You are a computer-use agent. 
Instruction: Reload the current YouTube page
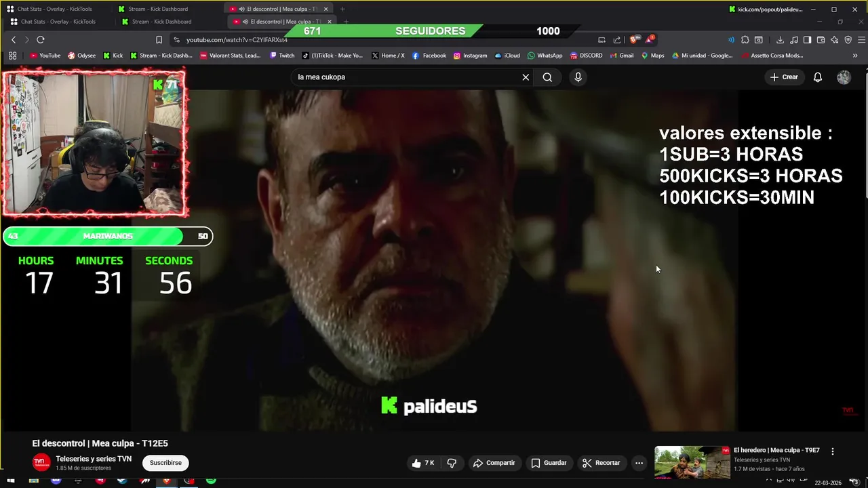tap(41, 40)
